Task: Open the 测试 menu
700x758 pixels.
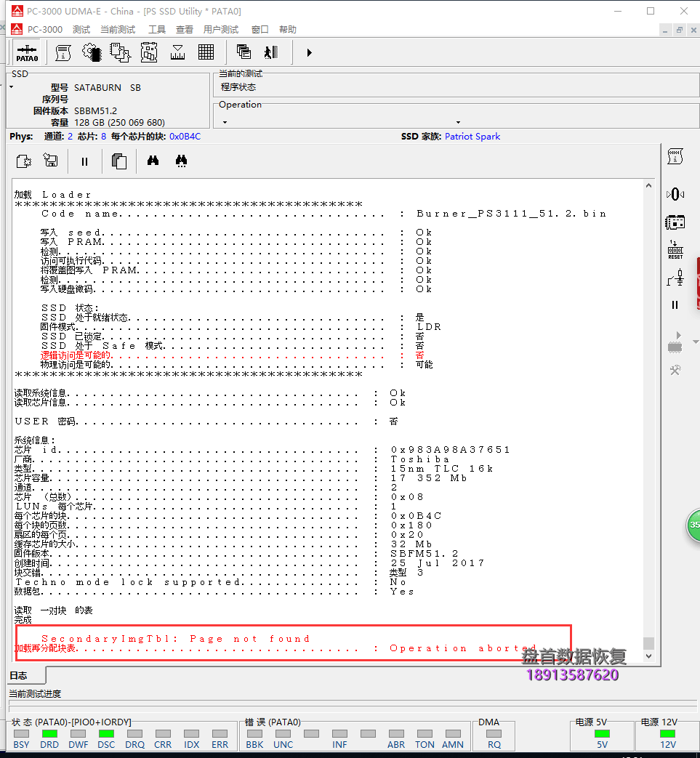Action: (81, 30)
